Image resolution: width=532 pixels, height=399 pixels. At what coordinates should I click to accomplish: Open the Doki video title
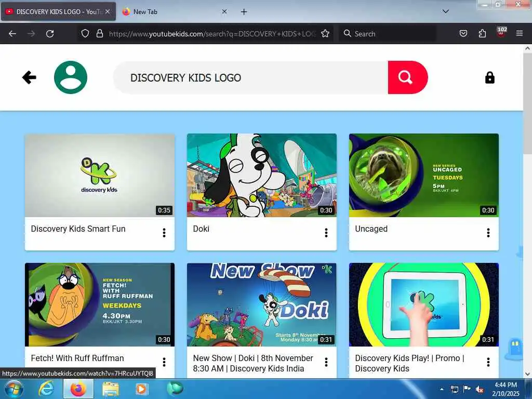(x=201, y=229)
